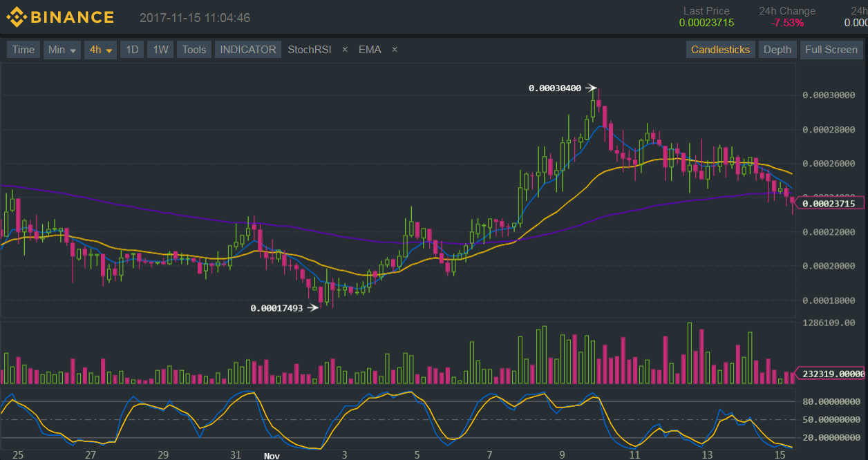Switch to the 1W interval

[x=160, y=50]
